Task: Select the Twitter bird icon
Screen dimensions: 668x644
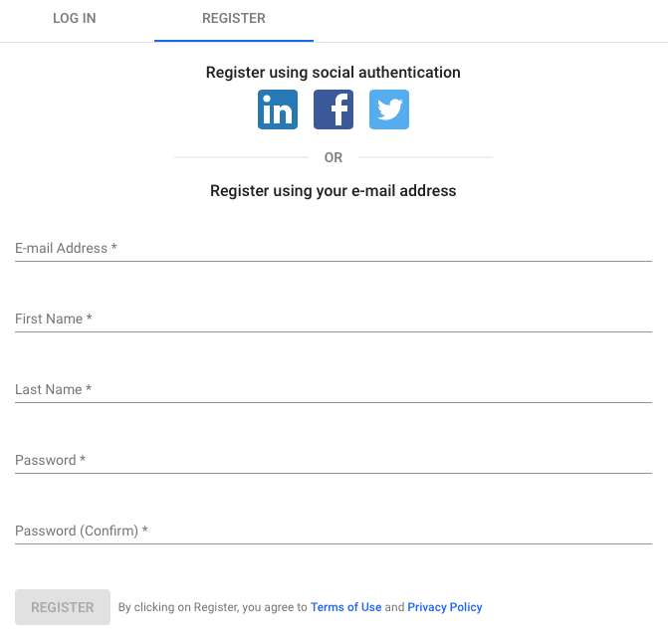Action: [x=389, y=109]
